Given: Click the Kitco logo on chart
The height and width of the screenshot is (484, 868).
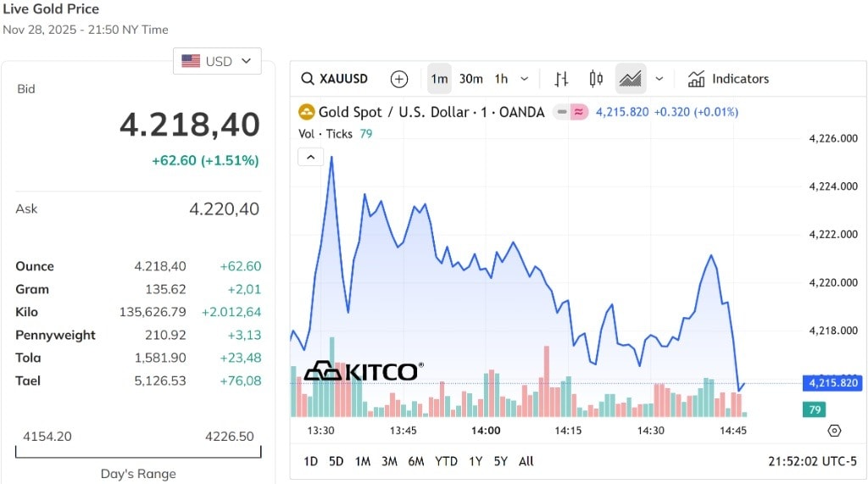Looking at the screenshot, I should point(363,371).
